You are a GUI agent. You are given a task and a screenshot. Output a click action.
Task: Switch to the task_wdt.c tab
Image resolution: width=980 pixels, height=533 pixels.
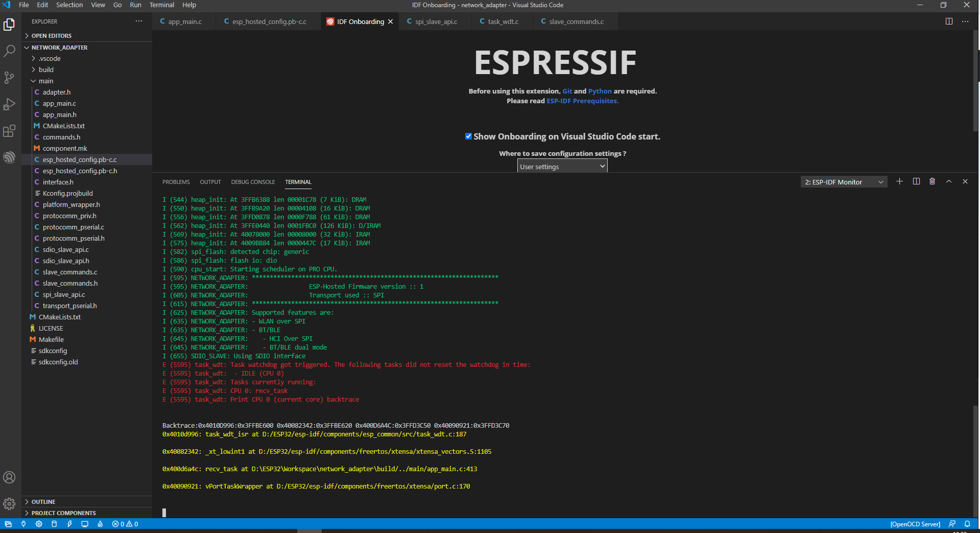[503, 21]
